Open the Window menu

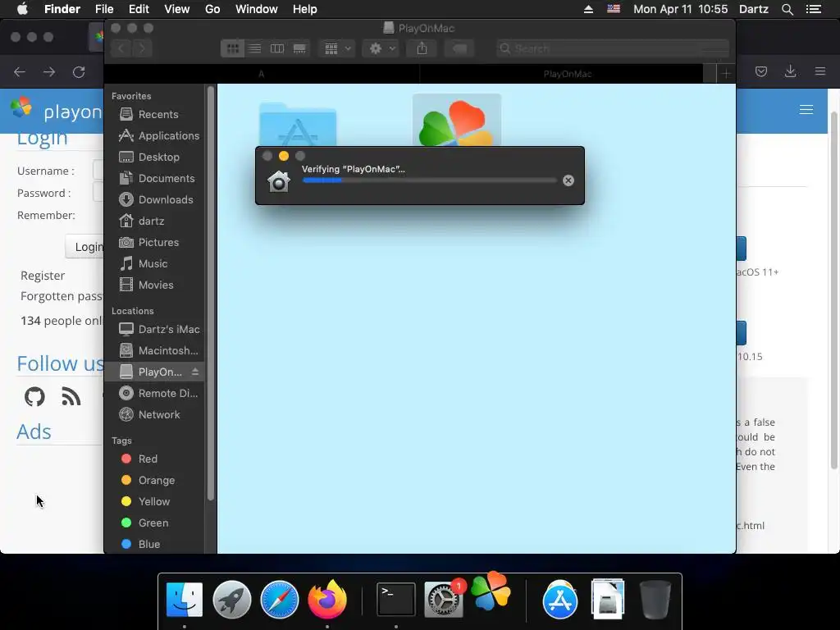(257, 9)
